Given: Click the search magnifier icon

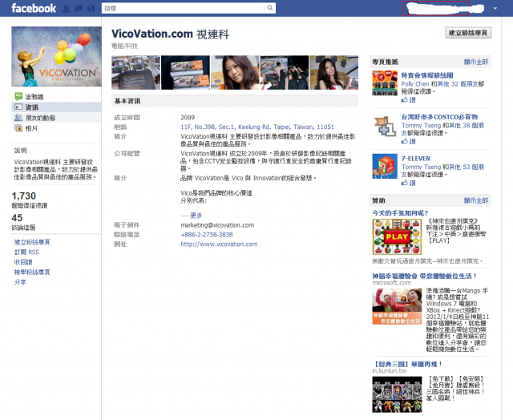Looking at the screenshot, I should tap(269, 8).
